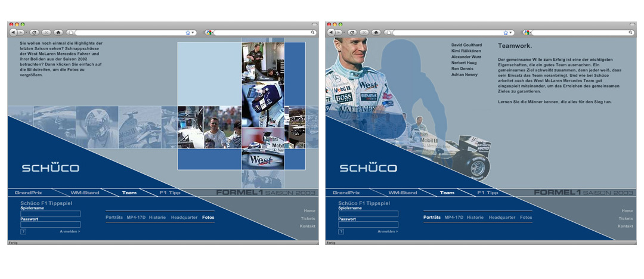Focus the Spielername field in the Fotos window
The width and height of the screenshot is (644, 279).
pyautogui.click(x=51, y=214)
